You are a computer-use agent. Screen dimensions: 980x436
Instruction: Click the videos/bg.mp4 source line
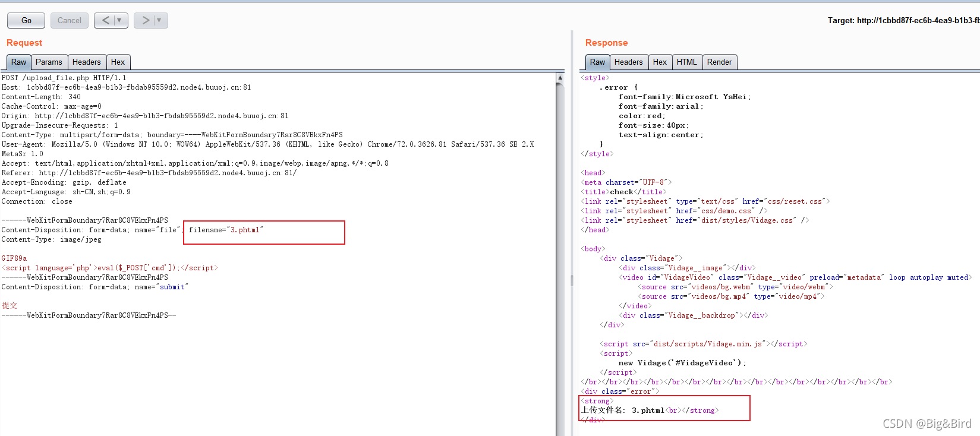[732, 296]
